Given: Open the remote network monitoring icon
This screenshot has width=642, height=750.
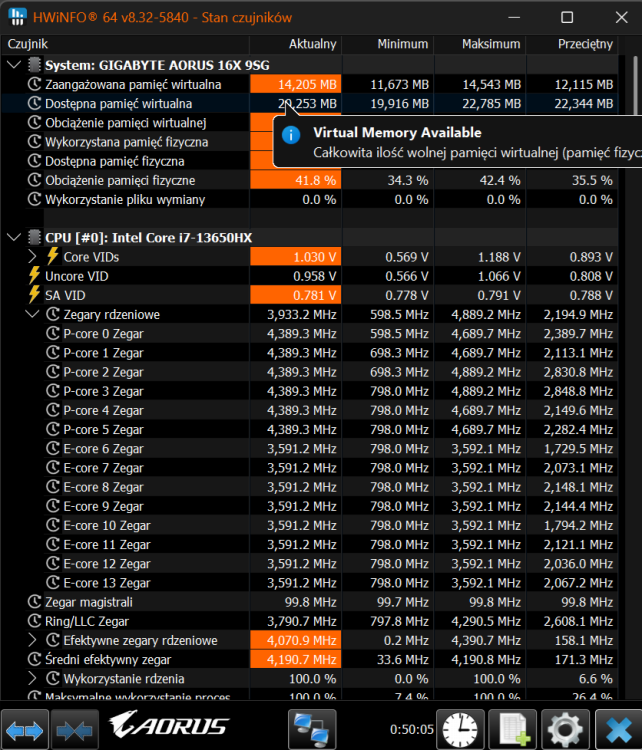Looking at the screenshot, I should [311, 728].
